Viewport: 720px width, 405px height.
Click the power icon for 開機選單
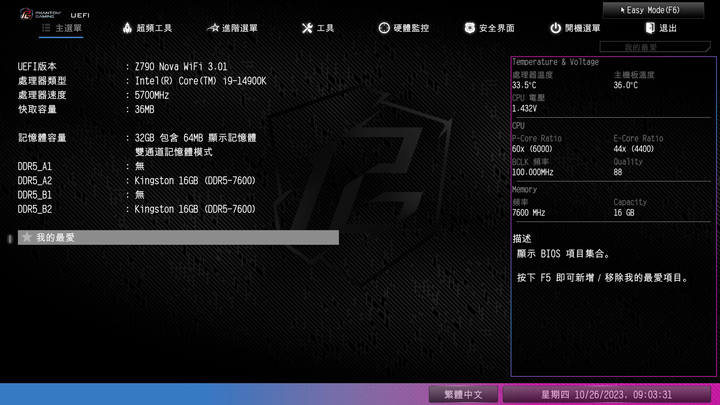click(556, 28)
